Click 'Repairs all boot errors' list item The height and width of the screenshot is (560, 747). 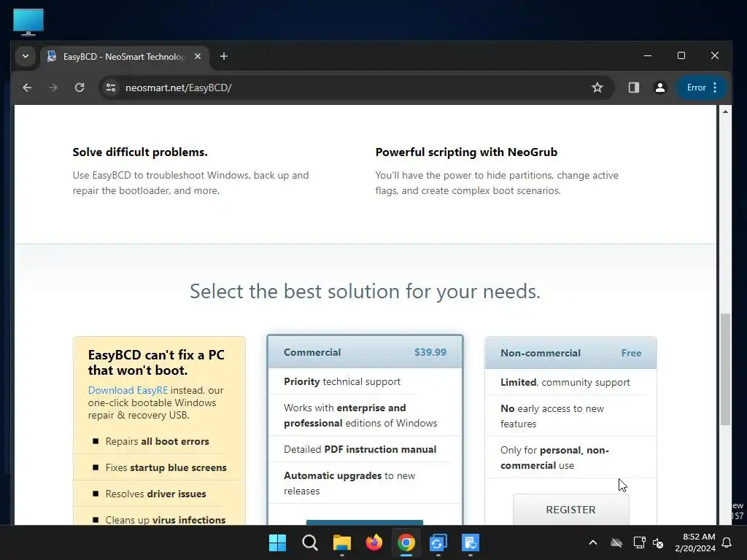(x=158, y=441)
